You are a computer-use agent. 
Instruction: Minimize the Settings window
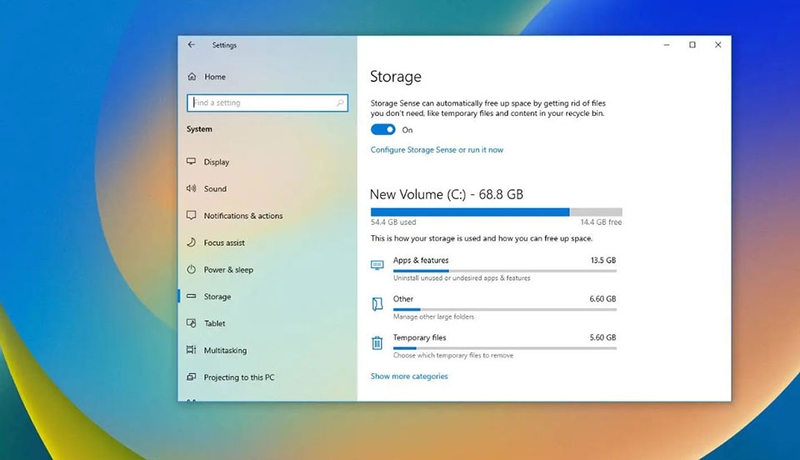[x=666, y=45]
